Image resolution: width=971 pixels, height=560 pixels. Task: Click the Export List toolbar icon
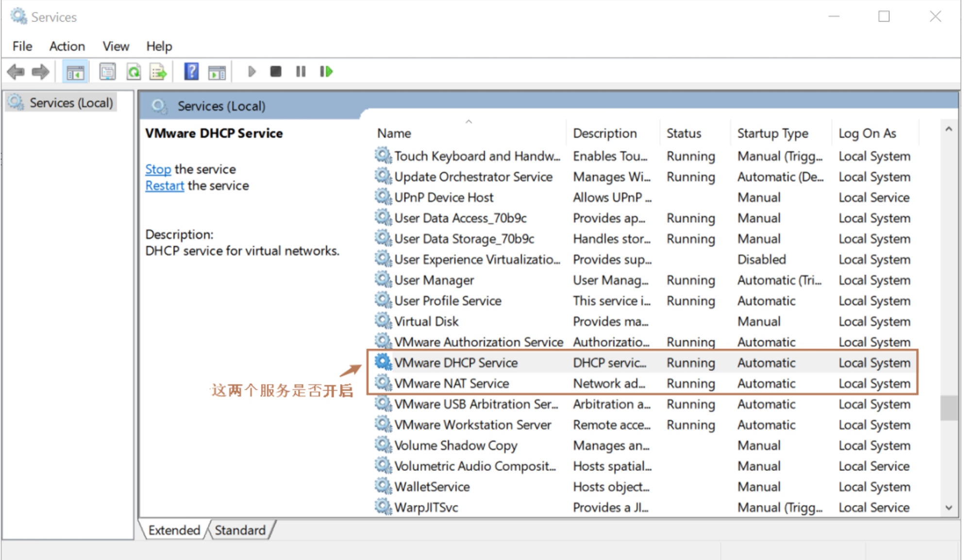(158, 72)
